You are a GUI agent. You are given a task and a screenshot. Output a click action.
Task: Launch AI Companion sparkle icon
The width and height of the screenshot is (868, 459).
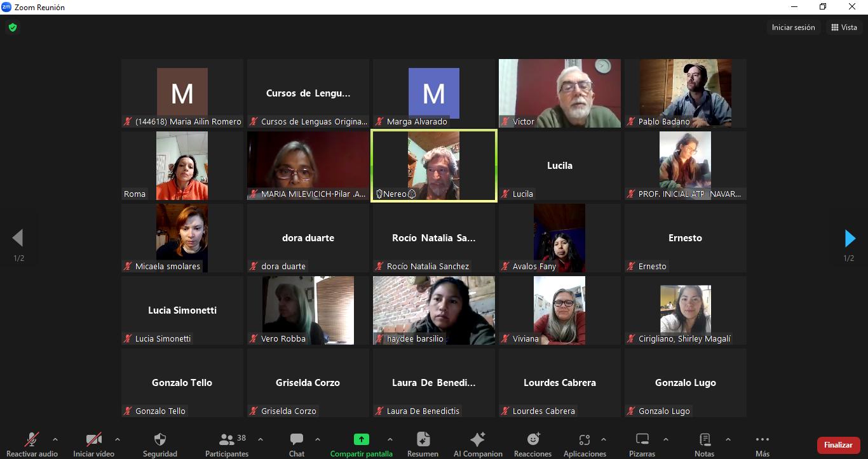(478, 439)
